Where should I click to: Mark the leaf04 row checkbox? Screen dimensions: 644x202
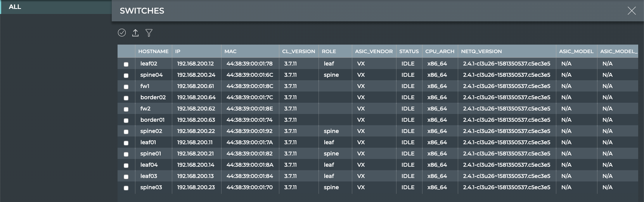point(126,166)
